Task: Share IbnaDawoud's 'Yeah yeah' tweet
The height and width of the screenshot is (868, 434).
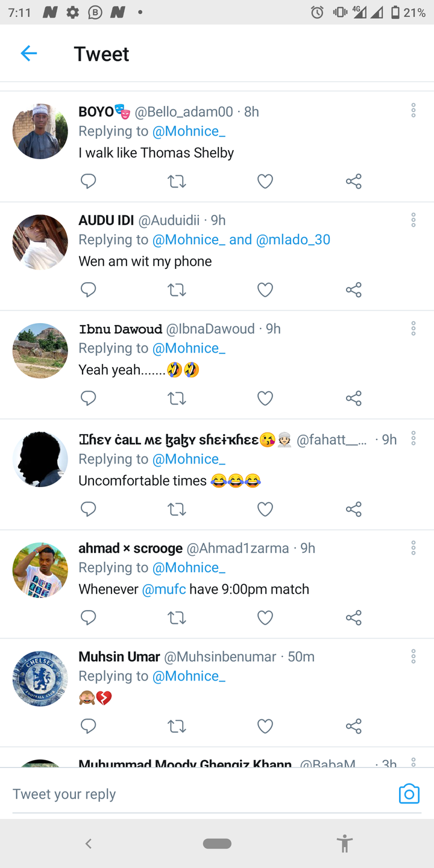Action: point(354,398)
